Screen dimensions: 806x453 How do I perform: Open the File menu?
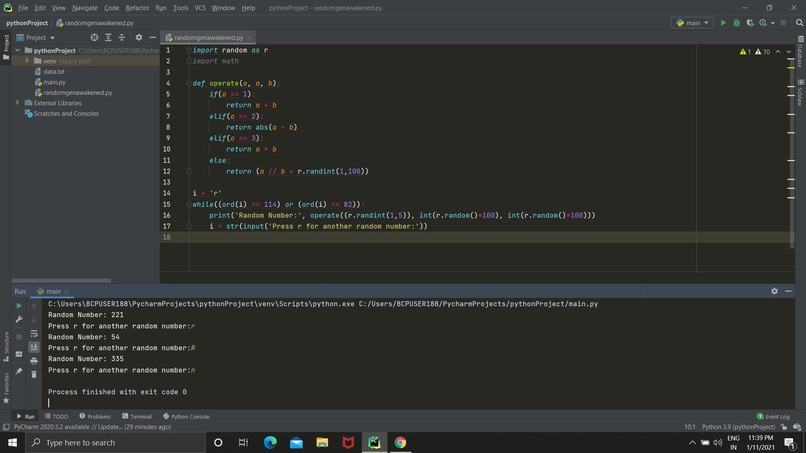point(23,8)
